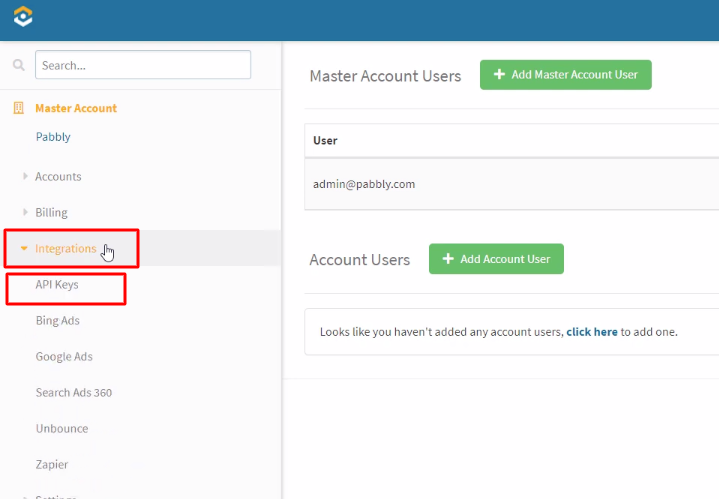Viewport: 719px width, 499px height.
Task: Click the Account Users heading
Action: pos(360,260)
